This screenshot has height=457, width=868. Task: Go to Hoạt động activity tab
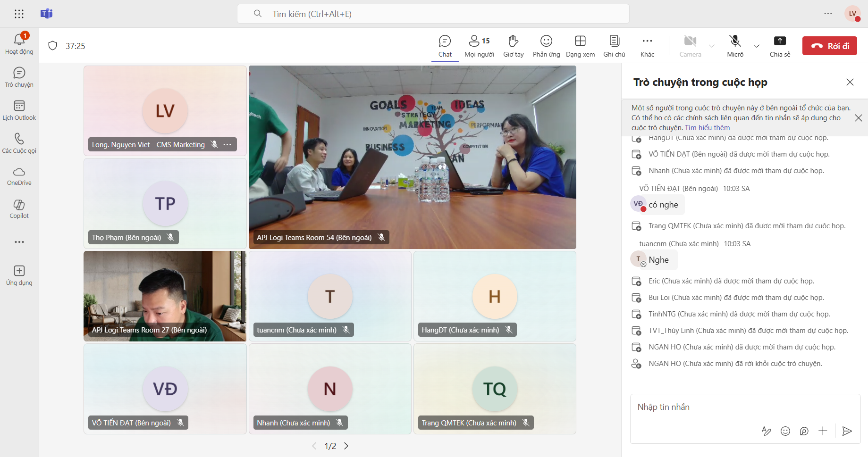[x=19, y=44]
